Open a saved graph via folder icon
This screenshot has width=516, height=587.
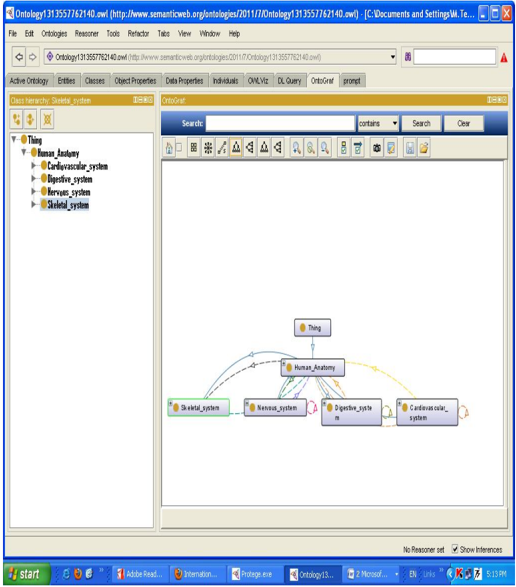[x=424, y=147]
